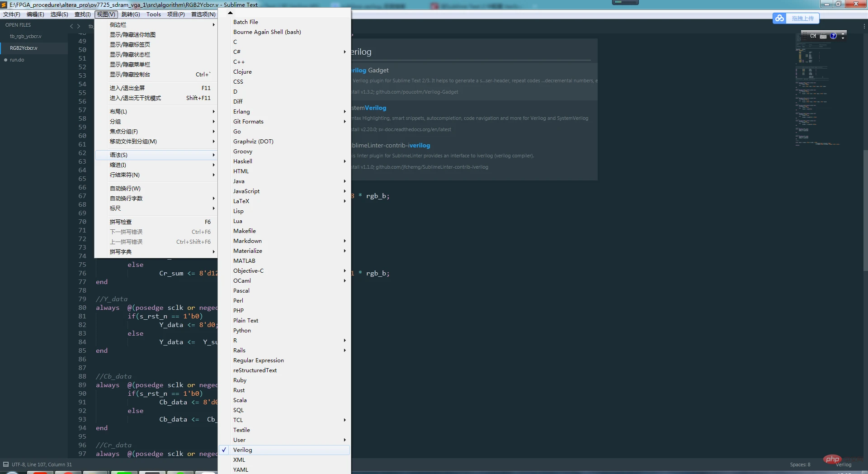
Task: Click the Baidu cloud upload icon
Action: coord(779,18)
